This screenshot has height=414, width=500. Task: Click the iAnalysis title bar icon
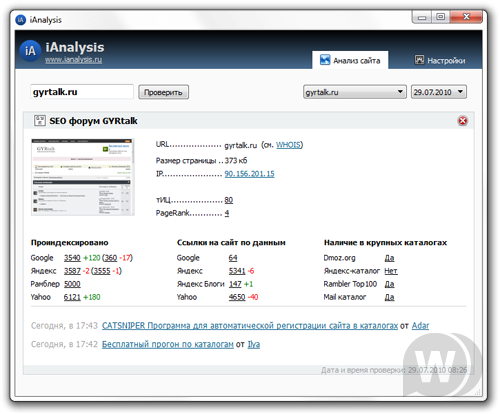click(21, 20)
